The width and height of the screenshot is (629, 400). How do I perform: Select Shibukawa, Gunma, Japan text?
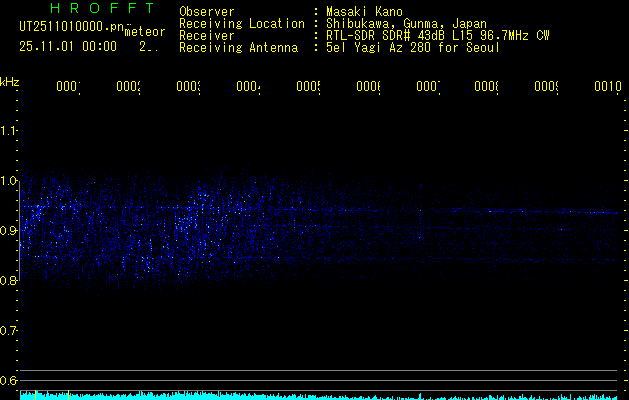(x=406, y=24)
